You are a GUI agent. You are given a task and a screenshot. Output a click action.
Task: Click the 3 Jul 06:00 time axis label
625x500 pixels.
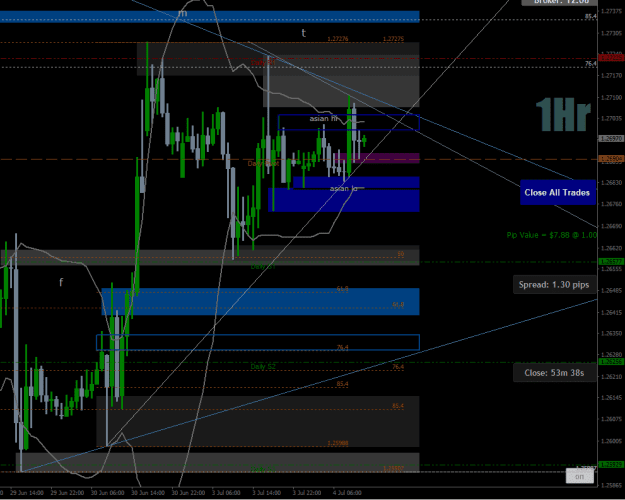click(x=226, y=493)
